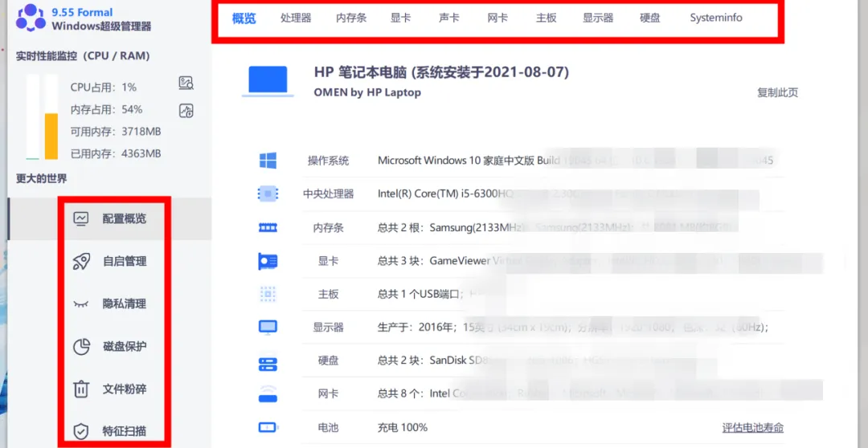Click the closed-eye icon for 隐私清理

click(81, 304)
